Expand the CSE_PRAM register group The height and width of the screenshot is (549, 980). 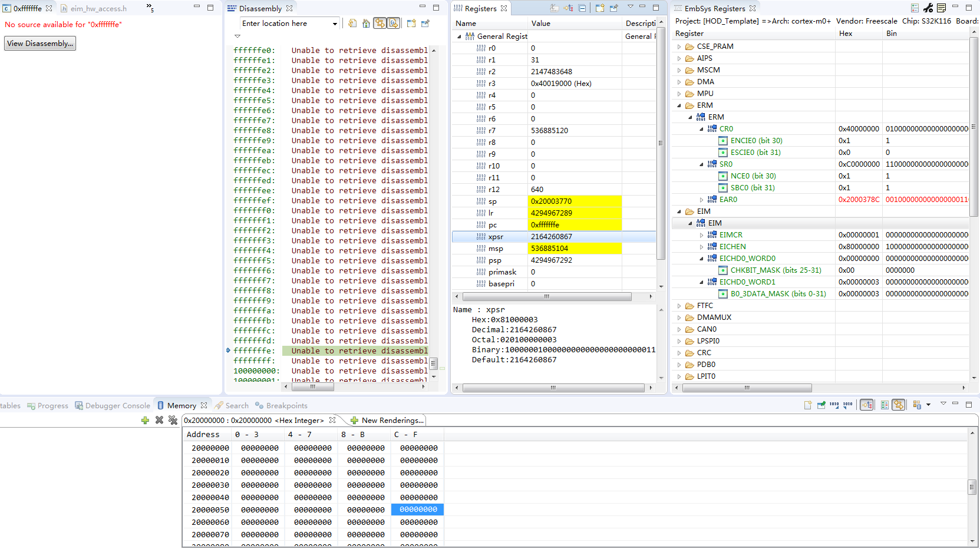tap(678, 46)
